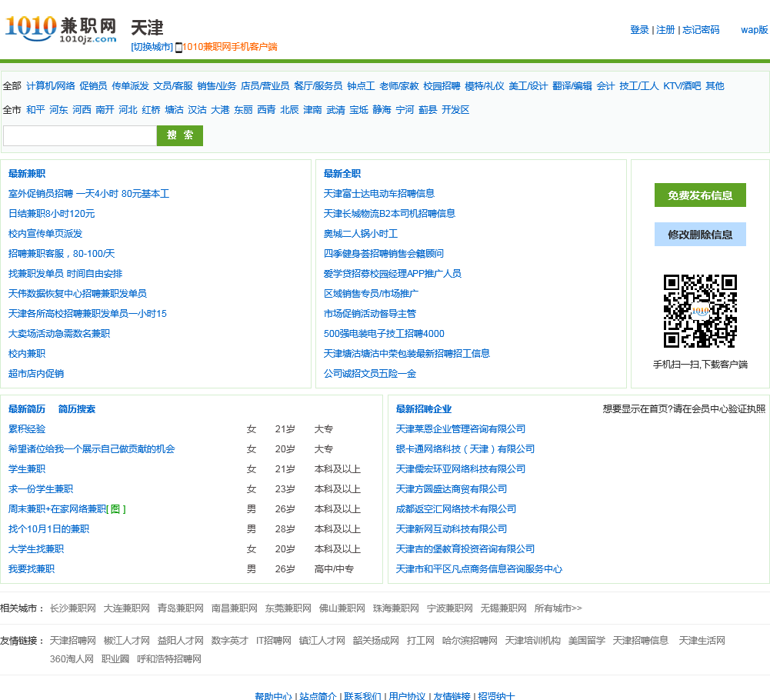Switch to the wap版 site

(x=755, y=30)
